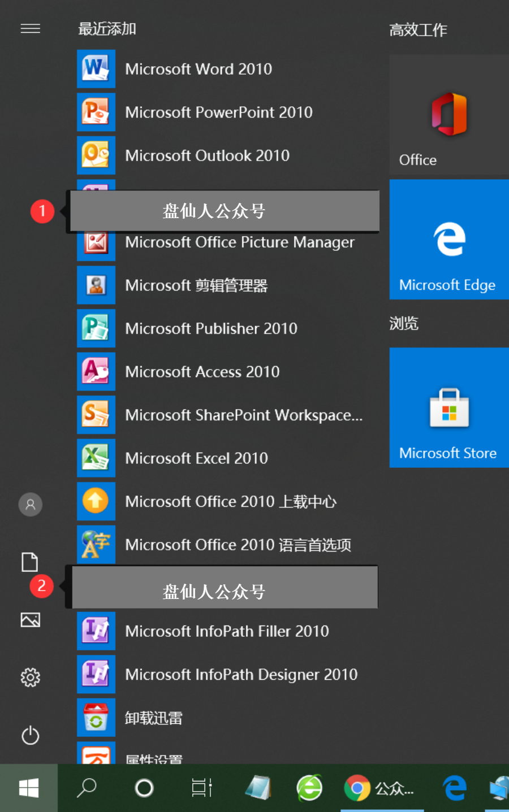
Task: Open Microsoft Word 2010 icon
Action: tap(96, 69)
